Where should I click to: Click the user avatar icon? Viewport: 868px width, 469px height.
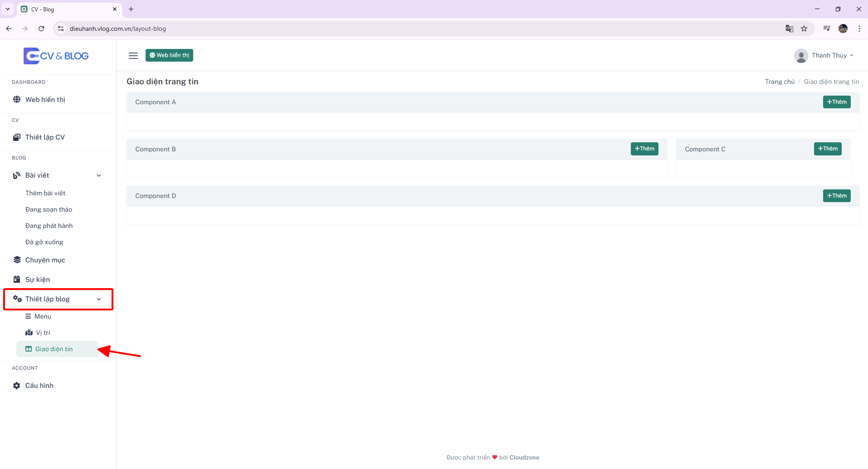pos(801,56)
